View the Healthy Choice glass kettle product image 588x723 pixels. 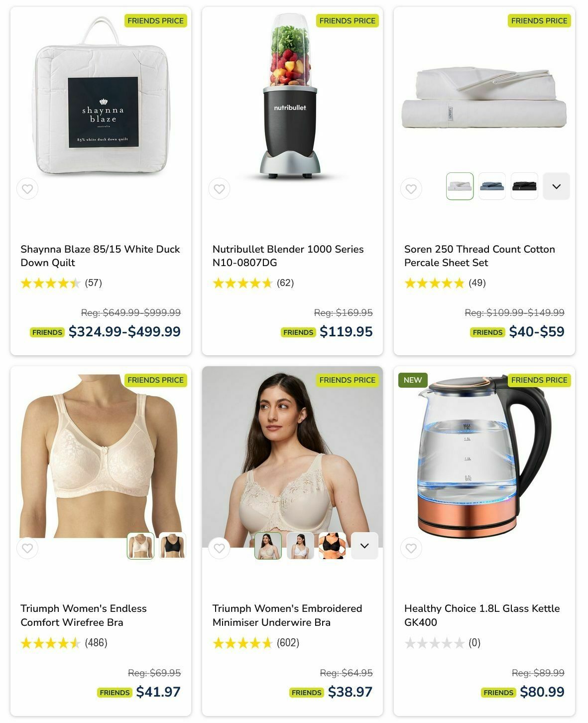[x=484, y=456]
